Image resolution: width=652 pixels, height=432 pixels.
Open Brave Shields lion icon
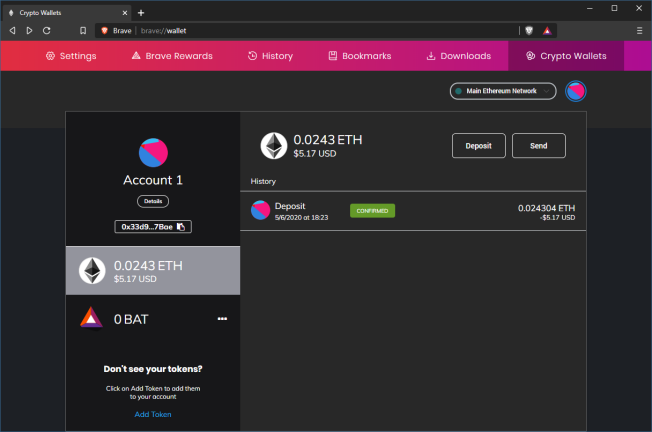(x=529, y=30)
